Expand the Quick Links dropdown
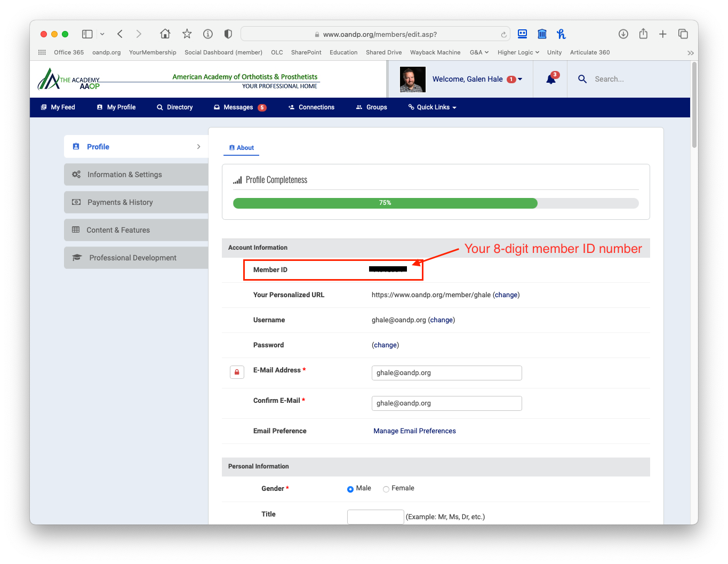Viewport: 728px width, 564px height. coord(433,107)
